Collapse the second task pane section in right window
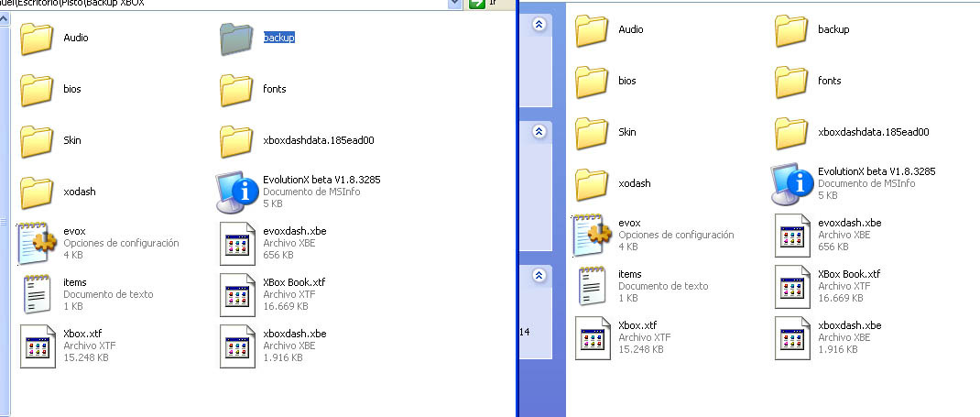980x417 pixels. 540,131
